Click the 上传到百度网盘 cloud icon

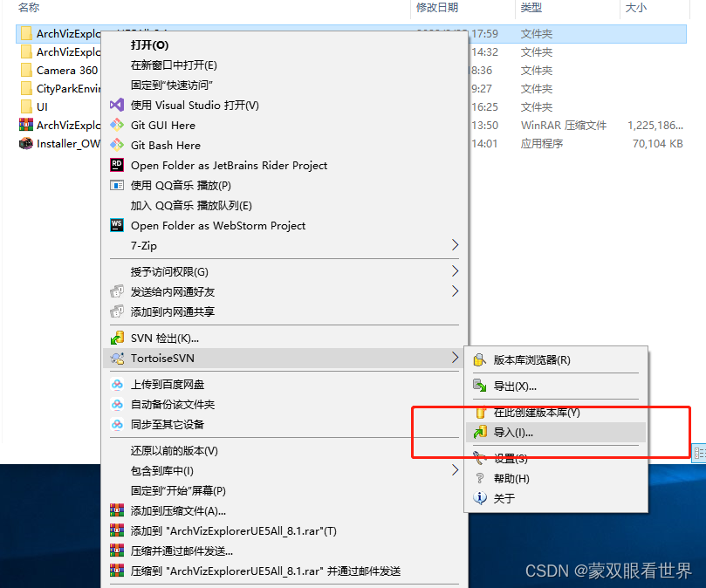click(117, 384)
